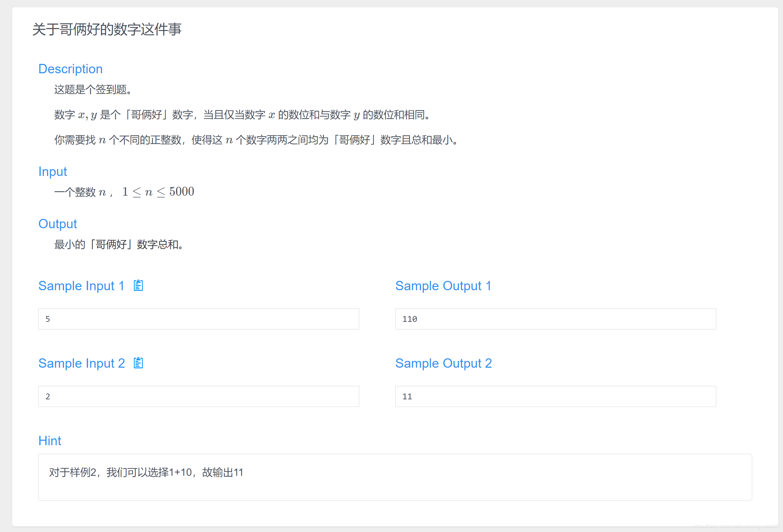Click the output description 最小的「哥俩好」数字总和。

[119, 245]
